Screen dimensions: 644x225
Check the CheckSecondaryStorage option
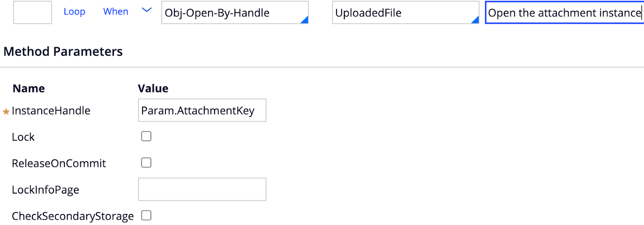pos(146,216)
